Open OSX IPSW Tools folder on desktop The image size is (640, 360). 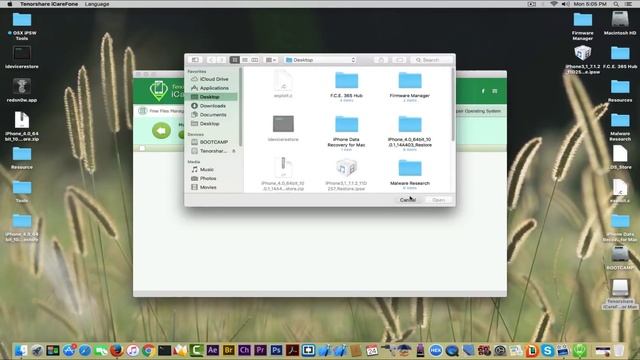(x=22, y=26)
